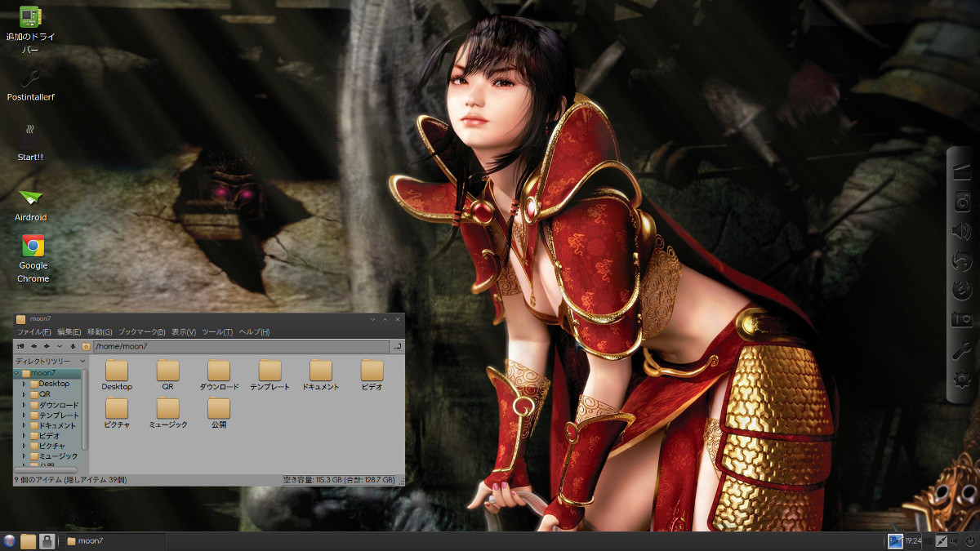Click the new tab icon in file manager toolbar
The height and width of the screenshot is (551, 980).
[20, 347]
